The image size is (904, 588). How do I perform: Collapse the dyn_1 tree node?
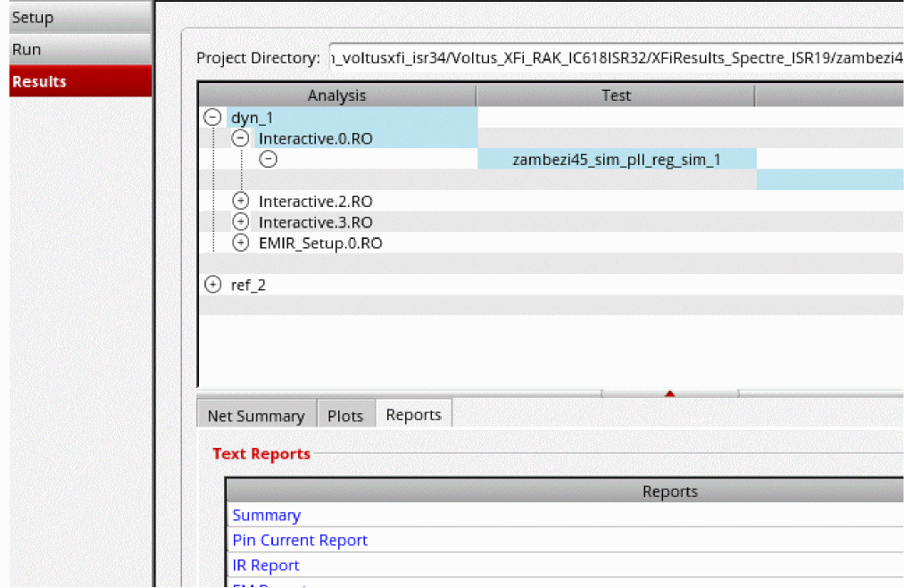pyautogui.click(x=212, y=117)
